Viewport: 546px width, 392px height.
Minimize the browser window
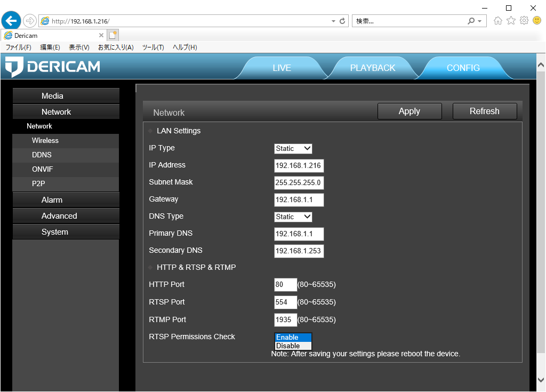pos(484,8)
